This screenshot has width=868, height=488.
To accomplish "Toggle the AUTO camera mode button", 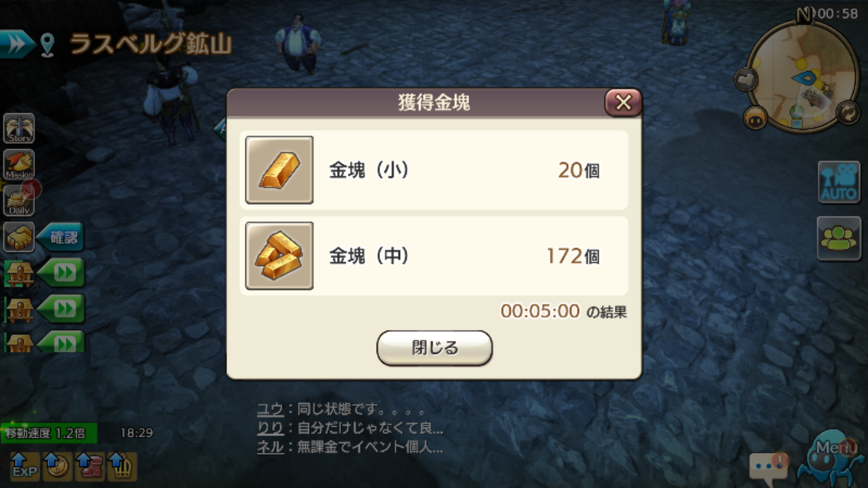I will pos(839,182).
